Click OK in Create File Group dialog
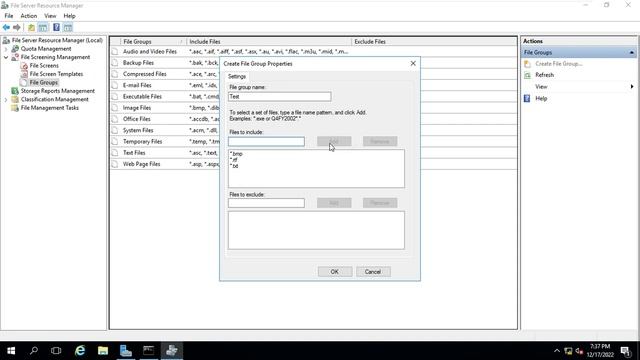Screen dimensions: 640x360 335,272
